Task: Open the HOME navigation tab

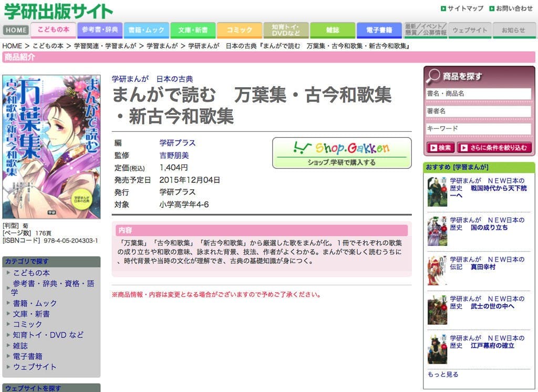Action: point(16,30)
